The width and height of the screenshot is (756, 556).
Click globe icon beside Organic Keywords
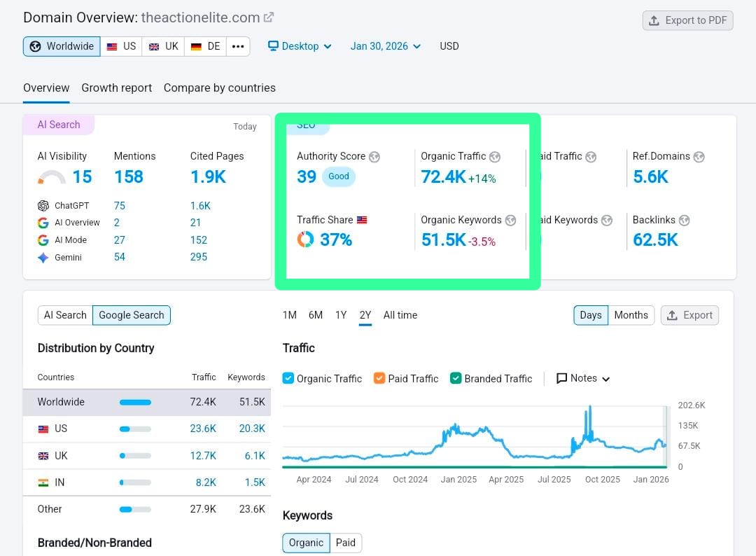[510, 221]
